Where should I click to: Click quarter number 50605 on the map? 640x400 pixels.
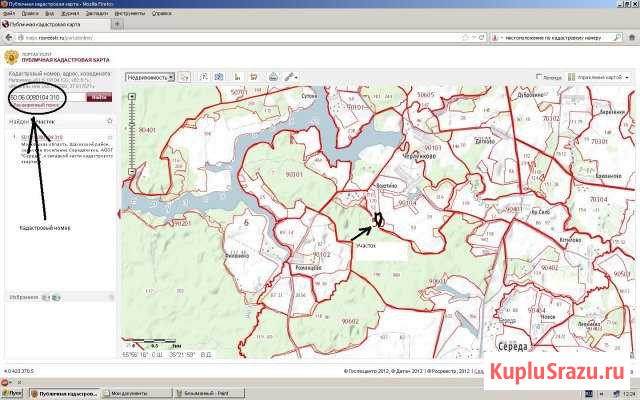click(x=426, y=95)
